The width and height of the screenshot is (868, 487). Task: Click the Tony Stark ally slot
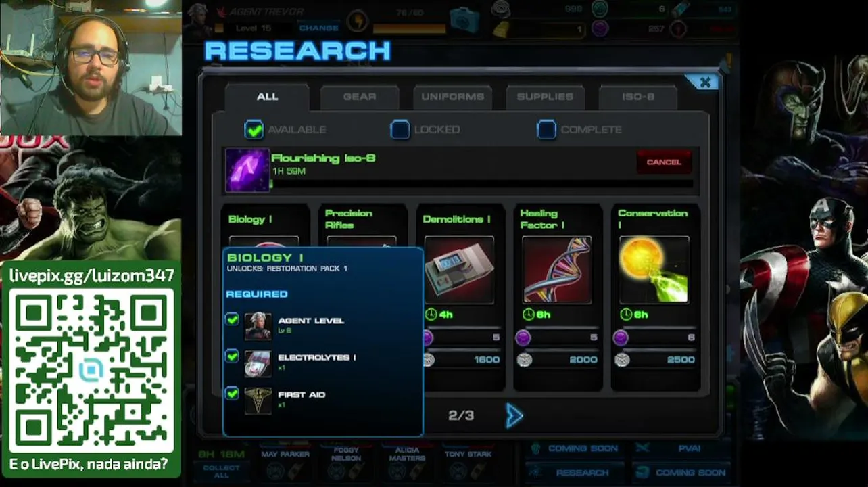point(468,463)
